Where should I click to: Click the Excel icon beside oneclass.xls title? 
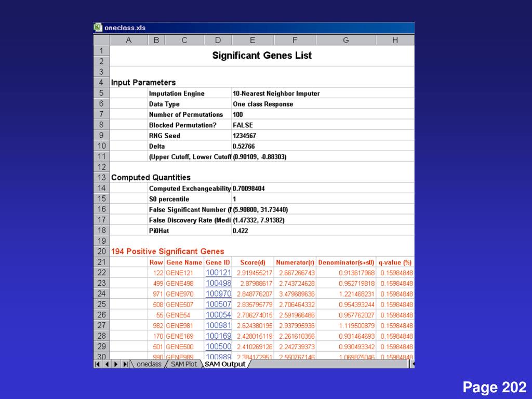point(98,28)
